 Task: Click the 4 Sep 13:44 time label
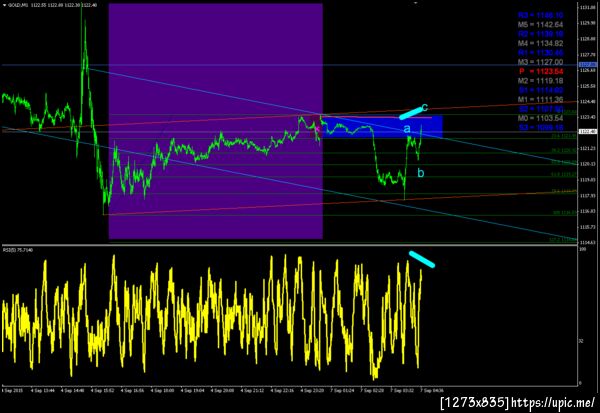pyautogui.click(x=43, y=391)
